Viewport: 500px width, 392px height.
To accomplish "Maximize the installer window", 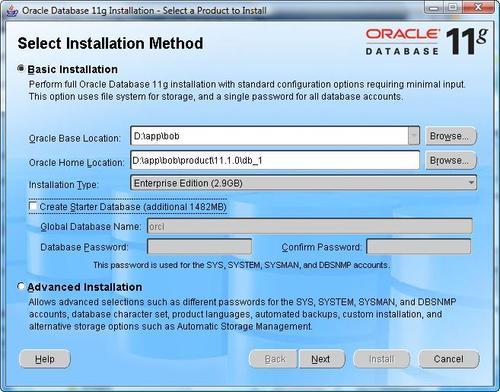I will (452, 8).
